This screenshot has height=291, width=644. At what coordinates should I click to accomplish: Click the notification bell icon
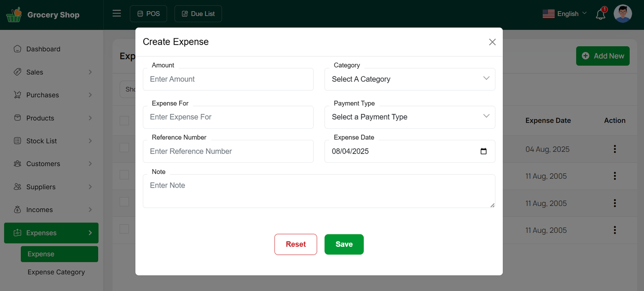(x=600, y=14)
